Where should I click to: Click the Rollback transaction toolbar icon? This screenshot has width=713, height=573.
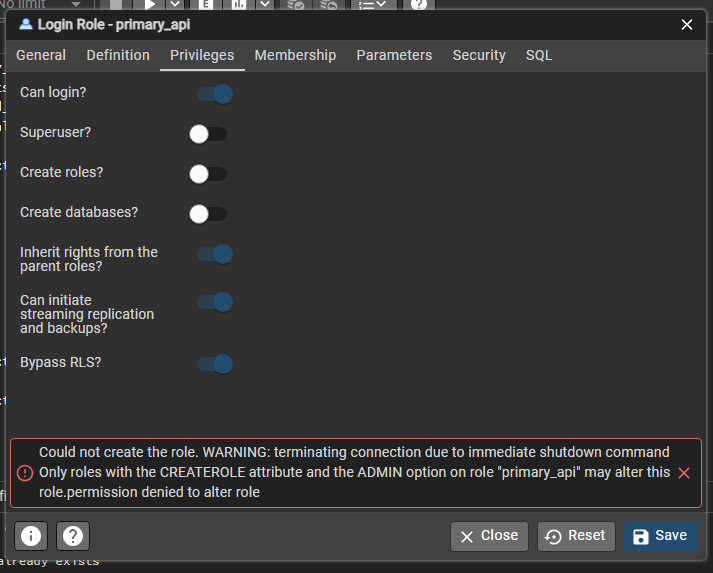pyautogui.click(x=329, y=5)
